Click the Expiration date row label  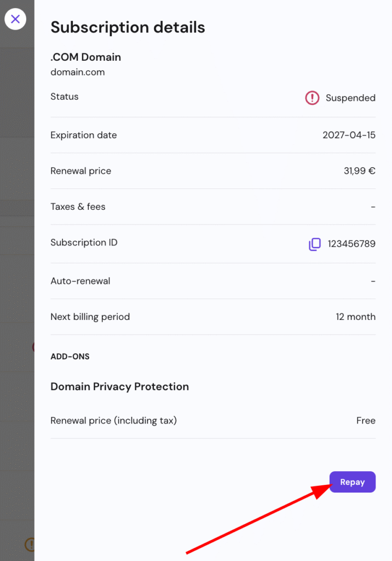[x=83, y=135]
